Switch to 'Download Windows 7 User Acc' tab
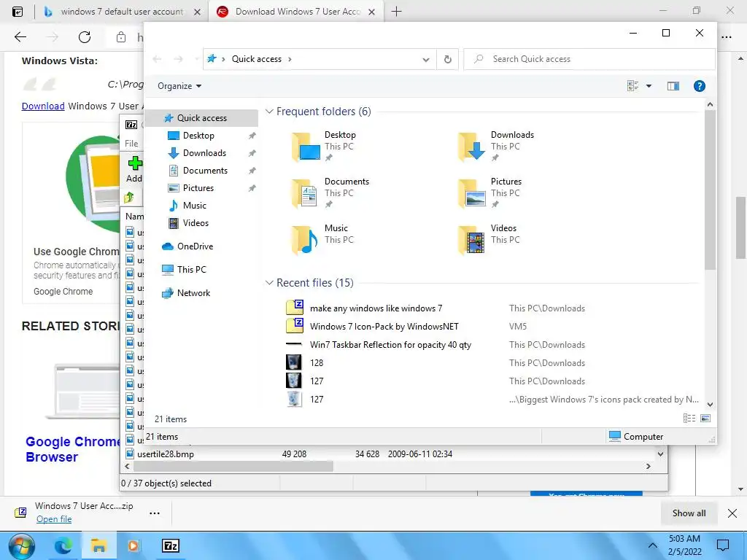Viewport: 747px width, 560px height. point(298,12)
